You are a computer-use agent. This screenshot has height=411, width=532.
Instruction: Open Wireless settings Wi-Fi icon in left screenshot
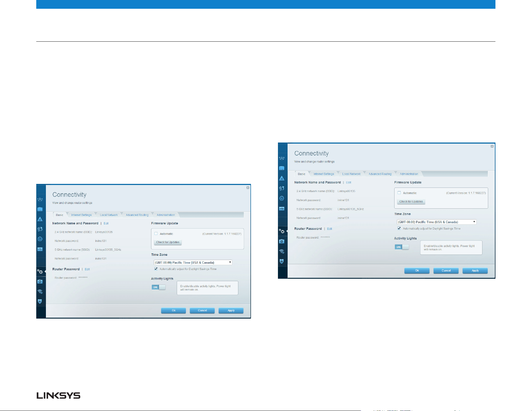pyautogui.click(x=40, y=292)
